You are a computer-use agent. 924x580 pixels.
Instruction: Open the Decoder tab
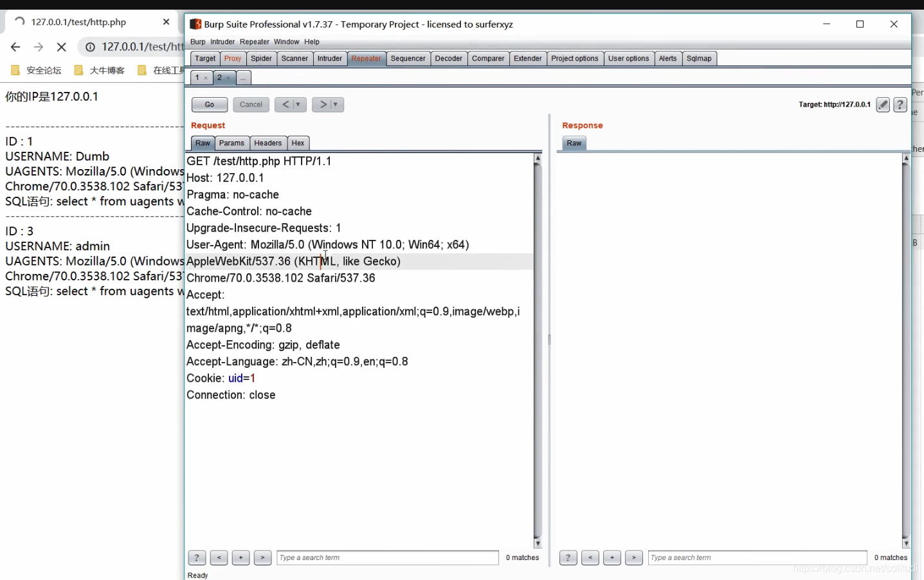449,59
